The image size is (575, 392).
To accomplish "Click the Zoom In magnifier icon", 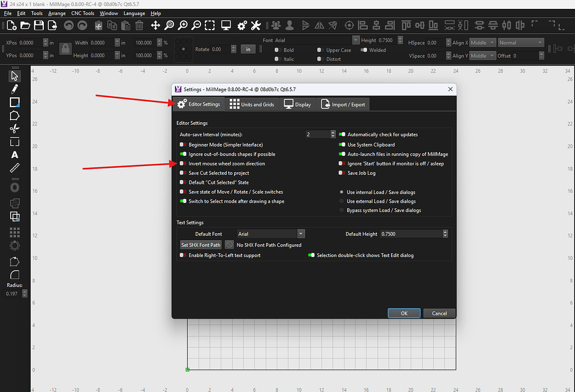I will [182, 25].
